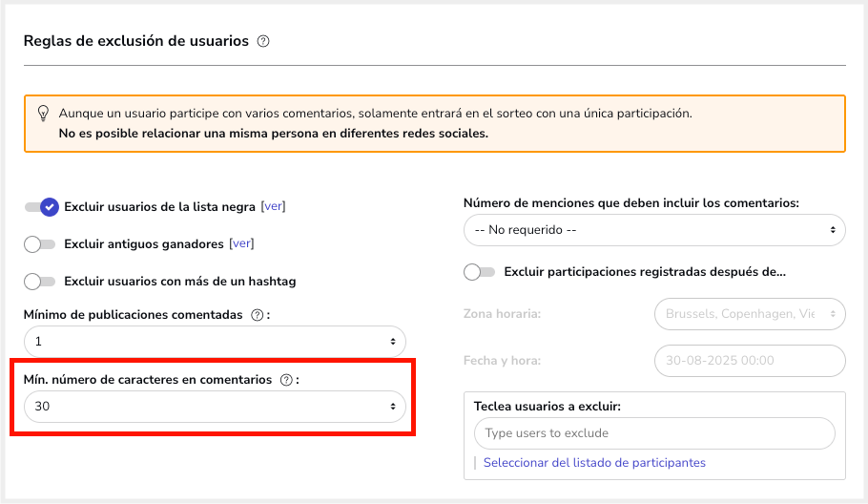Toggle Excluir participaciones registradas después de

coord(479,272)
